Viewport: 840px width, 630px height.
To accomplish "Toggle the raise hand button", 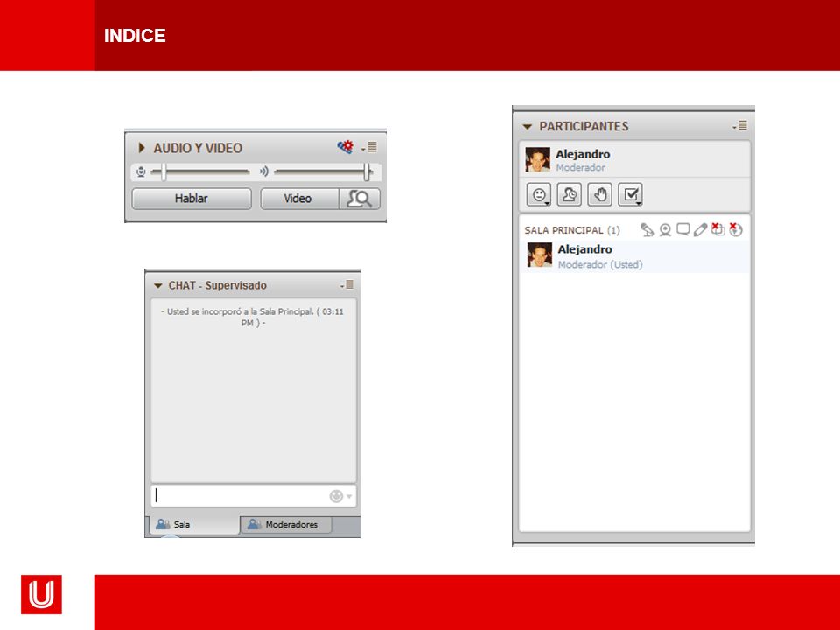I will [x=600, y=194].
